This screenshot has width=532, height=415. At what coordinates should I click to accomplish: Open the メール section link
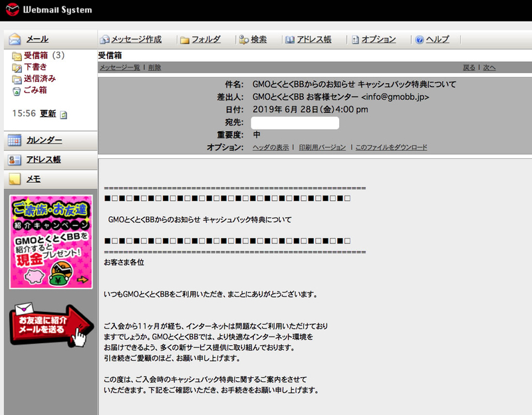pos(37,39)
